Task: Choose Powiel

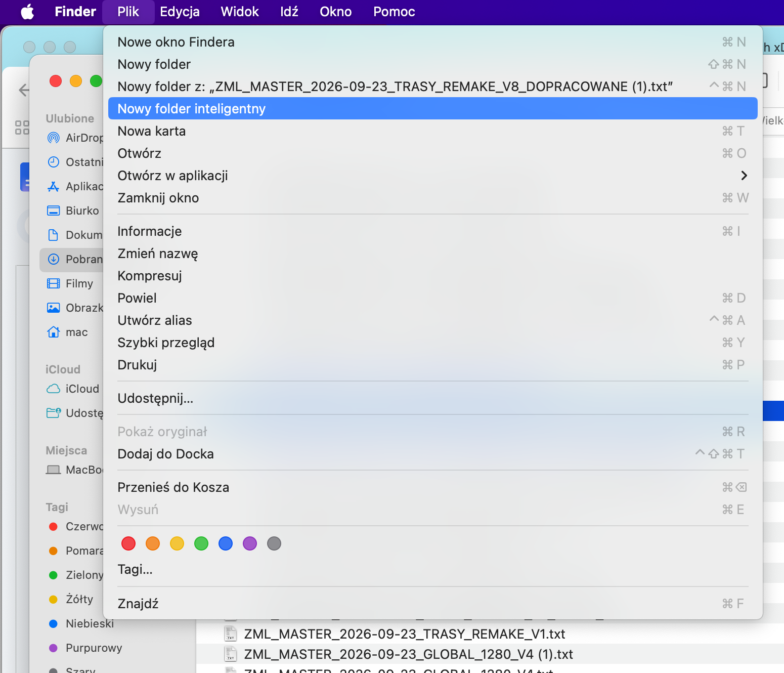Action: [432, 298]
